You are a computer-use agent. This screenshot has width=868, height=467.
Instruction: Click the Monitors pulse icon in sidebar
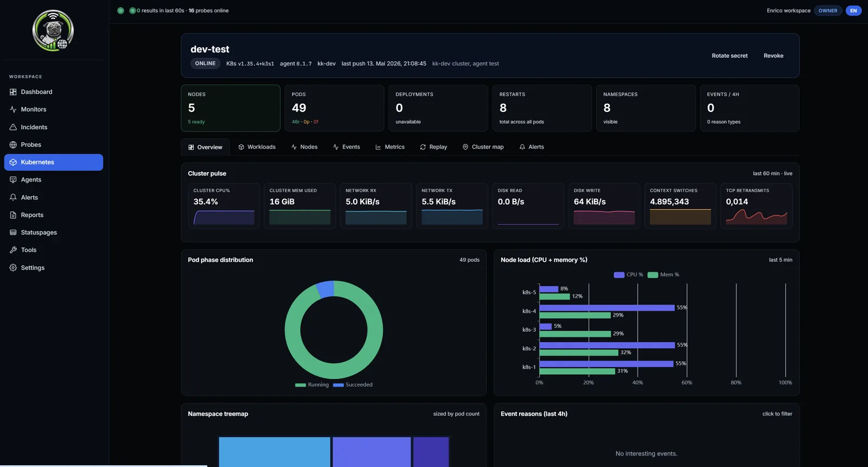[x=13, y=109]
